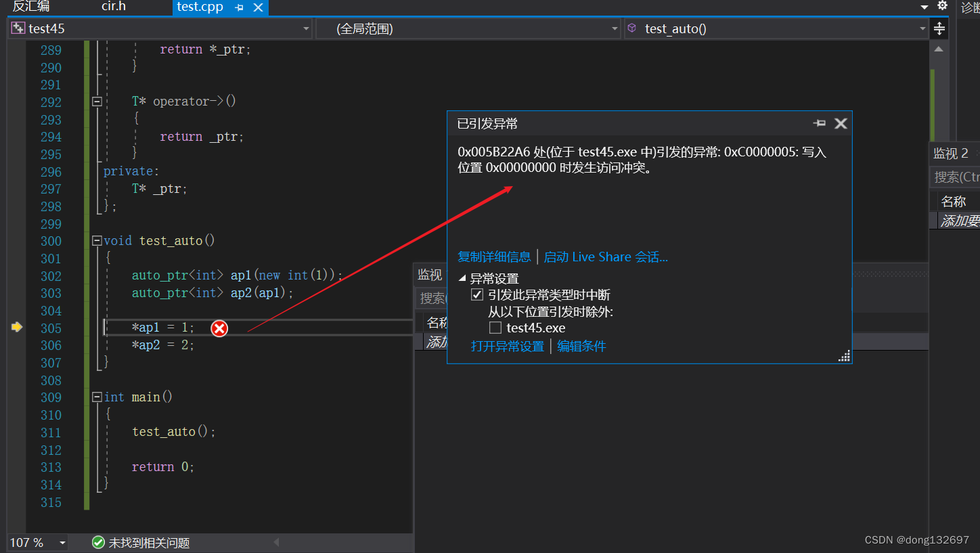Click the test_auto(); call in main
This screenshot has height=553, width=980.
(x=174, y=432)
